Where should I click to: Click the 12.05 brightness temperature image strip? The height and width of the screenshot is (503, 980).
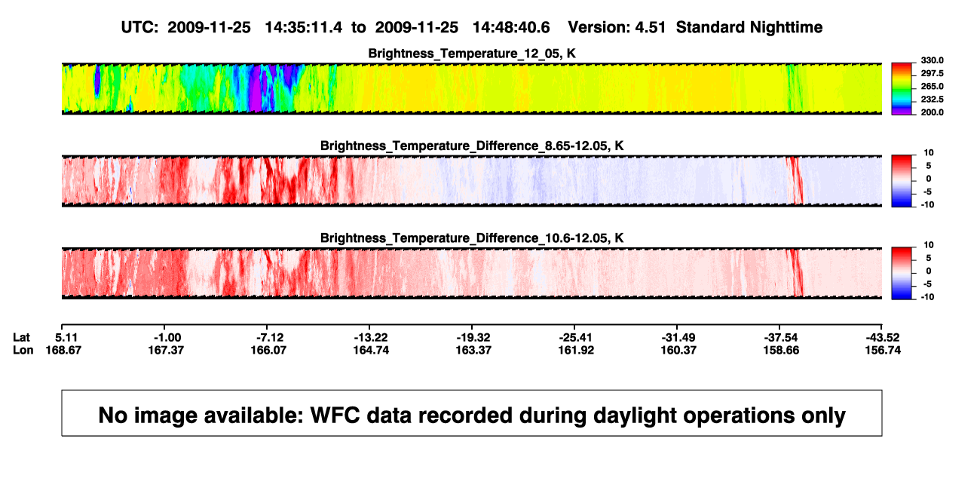[x=471, y=88]
